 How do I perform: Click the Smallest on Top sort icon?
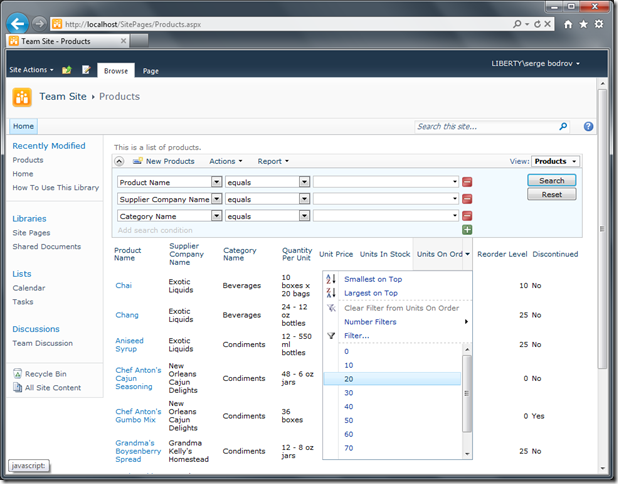[x=331, y=279]
